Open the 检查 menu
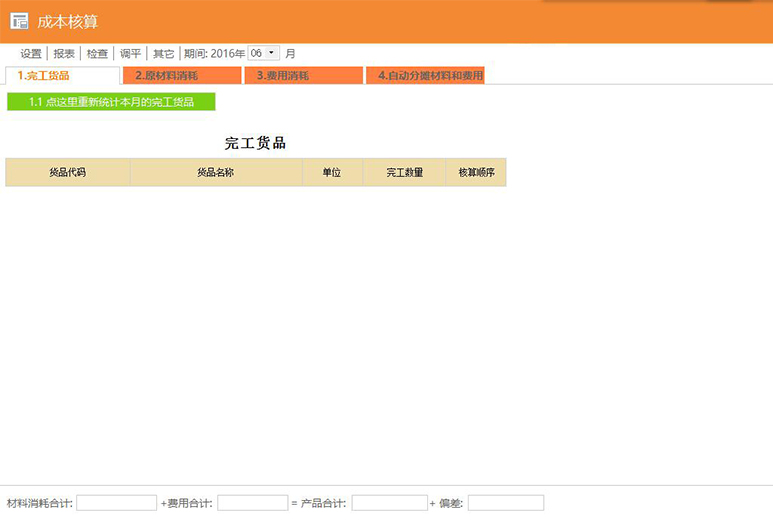This screenshot has width=773, height=529. coord(97,53)
